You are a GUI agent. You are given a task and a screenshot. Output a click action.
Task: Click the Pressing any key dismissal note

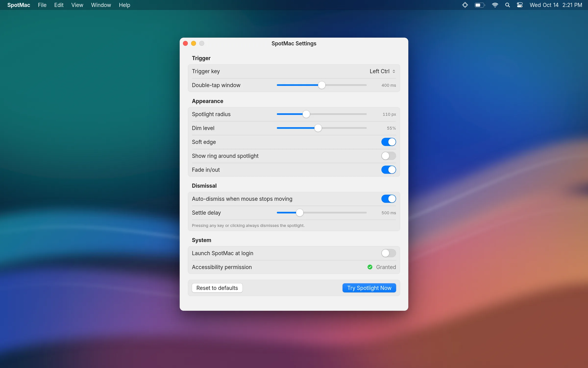tap(248, 225)
